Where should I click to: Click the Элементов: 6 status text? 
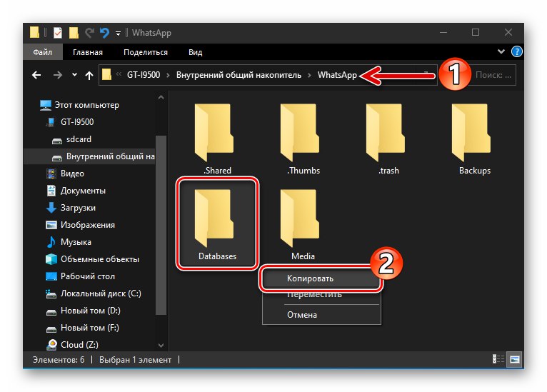pyautogui.click(x=59, y=360)
